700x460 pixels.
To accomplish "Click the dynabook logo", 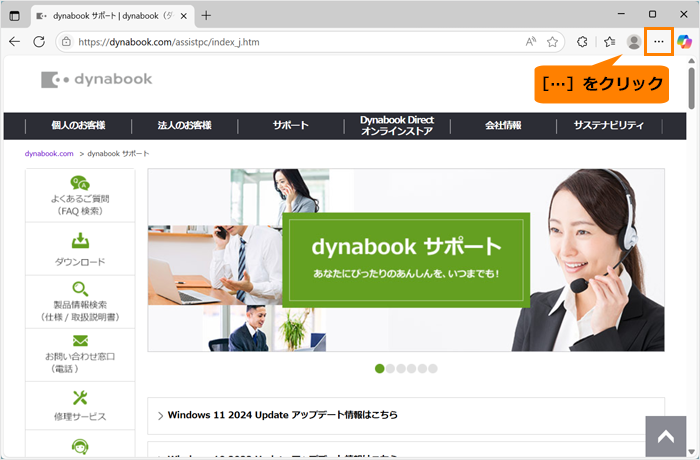I will (x=96, y=79).
